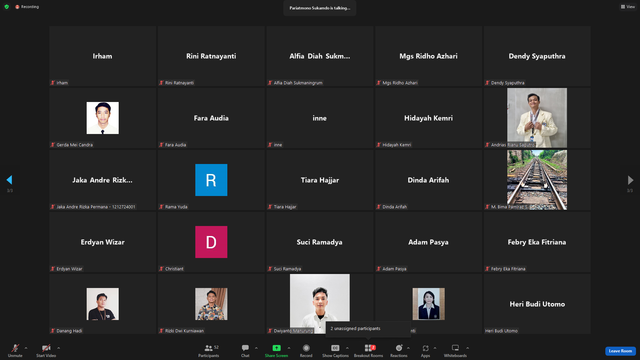Click Start Video camera icon
640x360 pixels.
click(46, 348)
